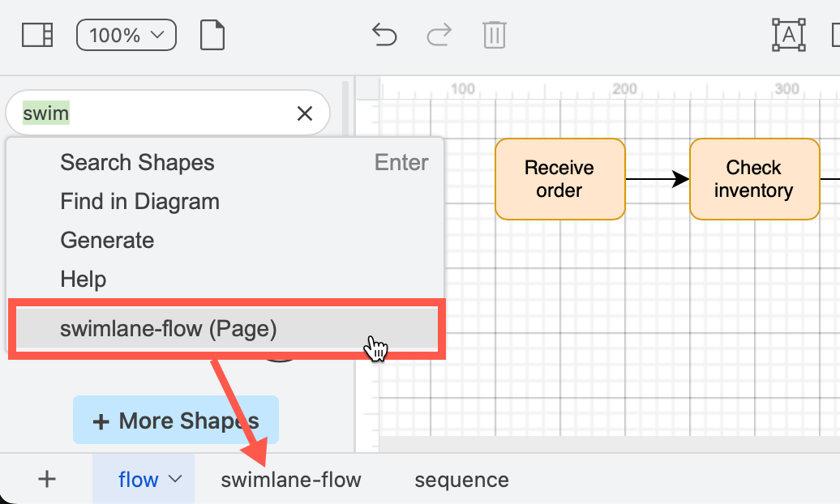The height and width of the screenshot is (504, 840).
Task: Click the plus icon to add a new page
Action: [x=46, y=479]
